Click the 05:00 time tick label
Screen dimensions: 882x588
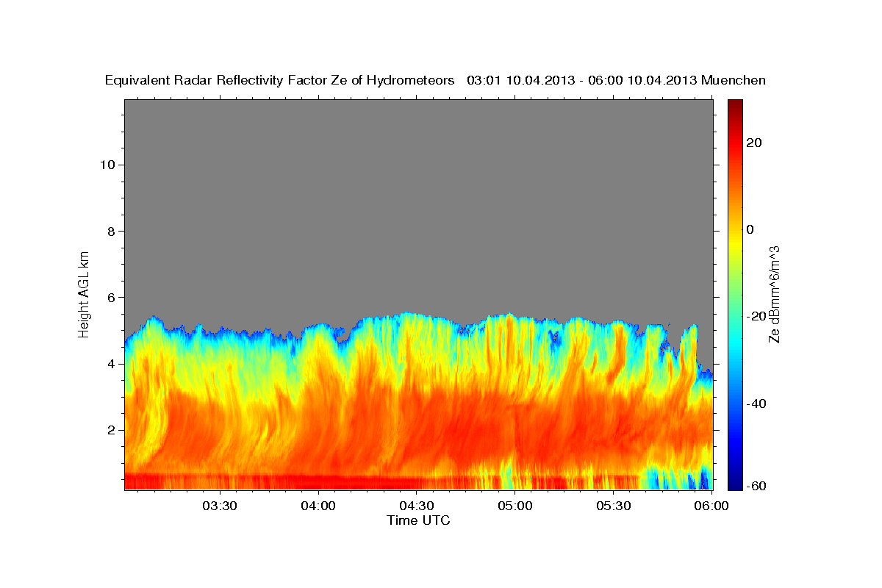pyautogui.click(x=515, y=506)
